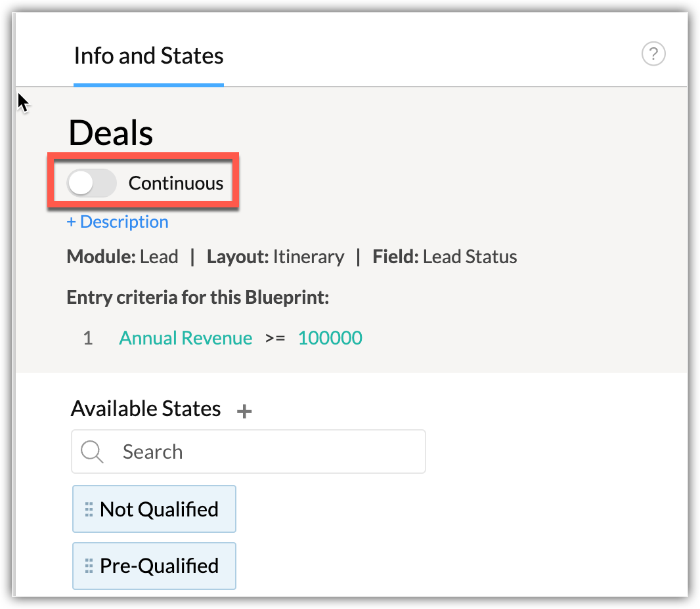
Task: Open the help question mark icon
Action: coord(653,54)
